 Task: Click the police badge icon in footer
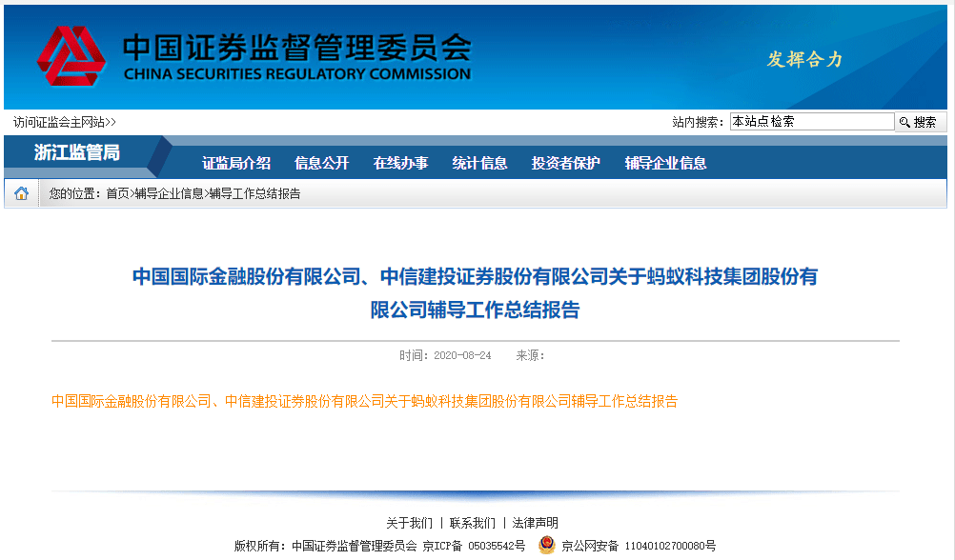coord(546,545)
